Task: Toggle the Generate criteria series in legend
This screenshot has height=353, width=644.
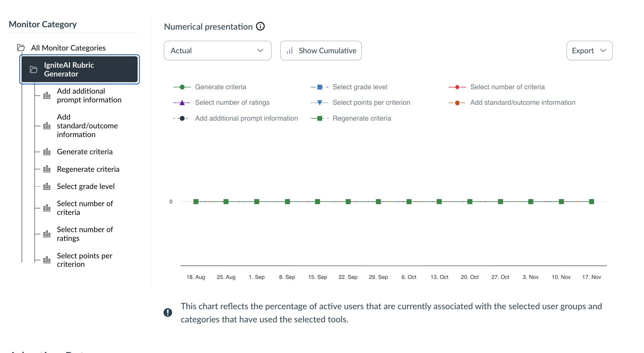Action: pyautogui.click(x=220, y=87)
